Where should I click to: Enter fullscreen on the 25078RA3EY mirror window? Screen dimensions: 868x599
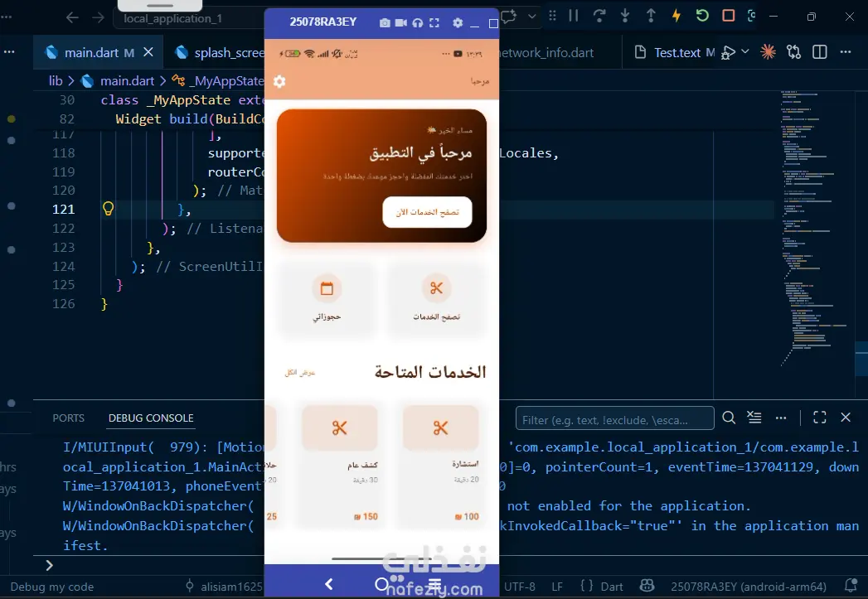[x=434, y=22]
